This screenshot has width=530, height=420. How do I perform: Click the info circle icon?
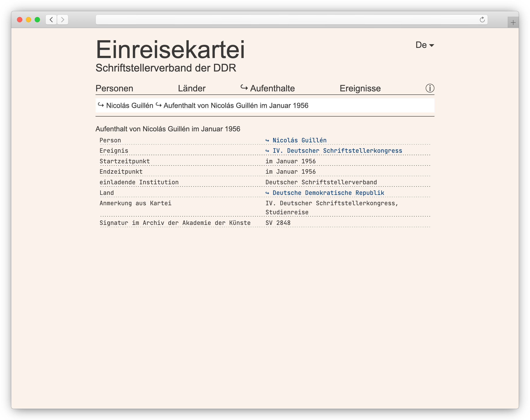tap(430, 88)
